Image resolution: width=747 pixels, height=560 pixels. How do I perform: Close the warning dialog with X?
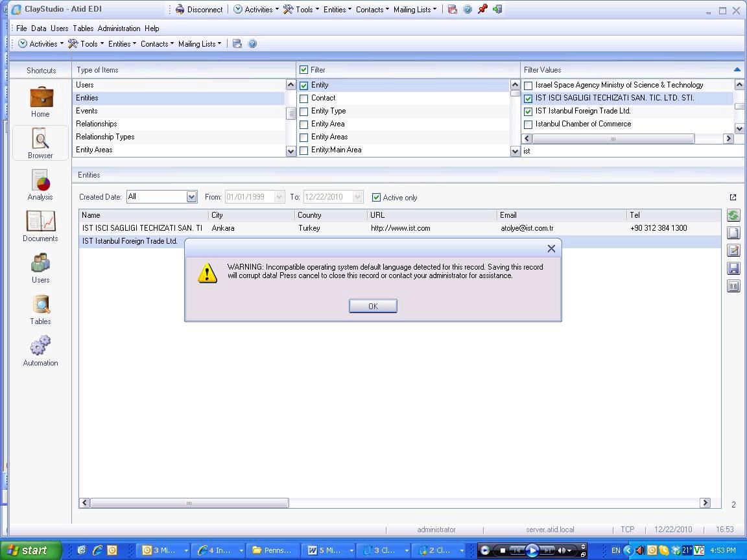(x=551, y=248)
